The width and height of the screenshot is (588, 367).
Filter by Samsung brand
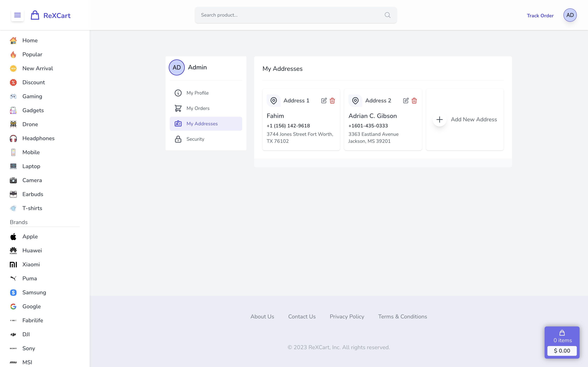click(34, 293)
